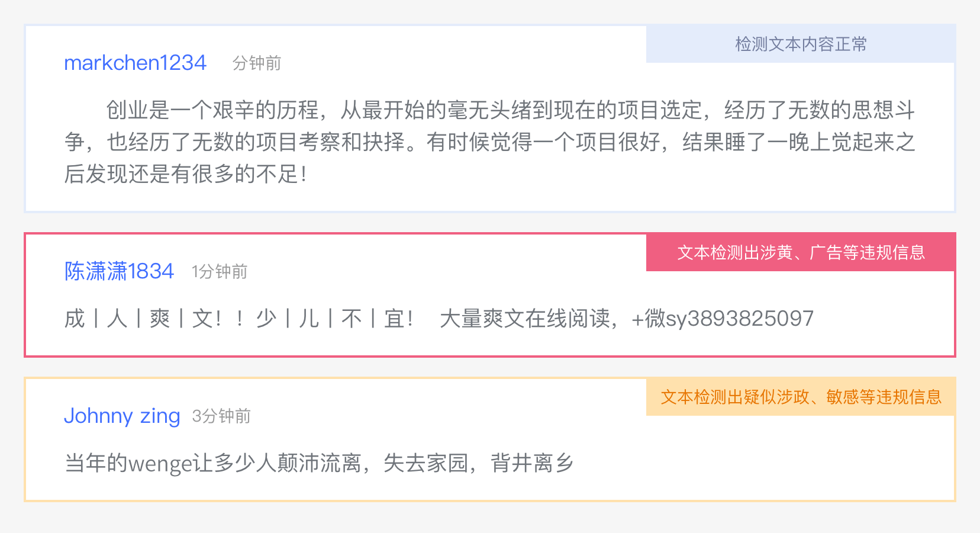Click the "少｜儿｜不｜宜" text
980x533 pixels.
point(334,319)
